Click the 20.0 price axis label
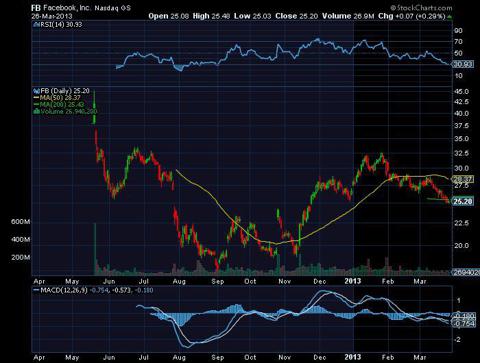Image resolution: width=480 pixels, height=363 pixels. click(461, 246)
